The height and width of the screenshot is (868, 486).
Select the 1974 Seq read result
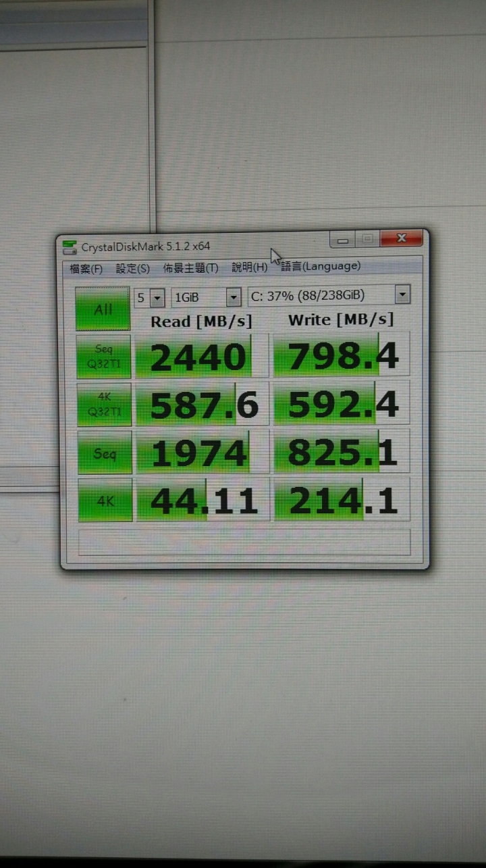(x=202, y=452)
